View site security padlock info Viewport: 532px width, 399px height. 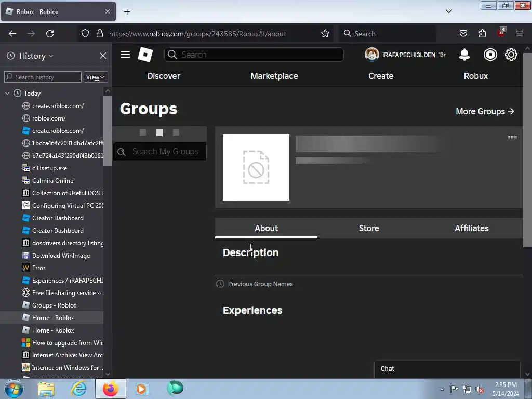click(99, 34)
